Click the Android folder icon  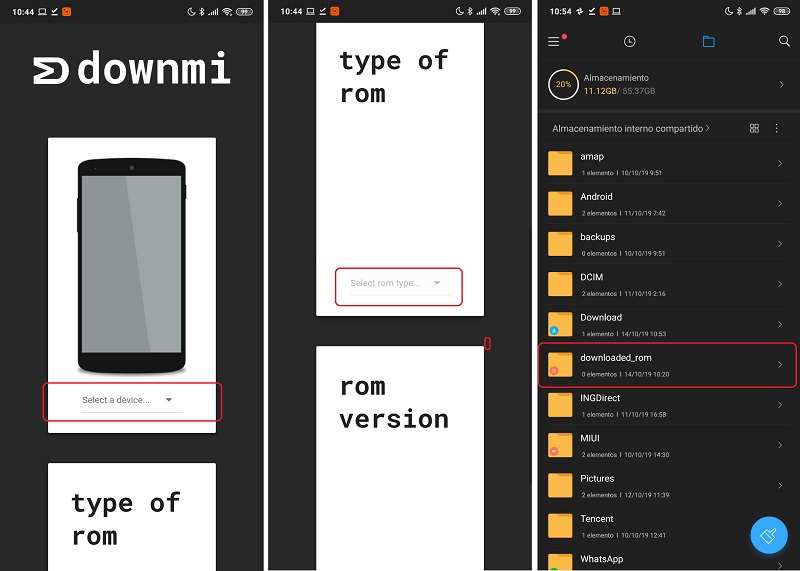(x=560, y=204)
